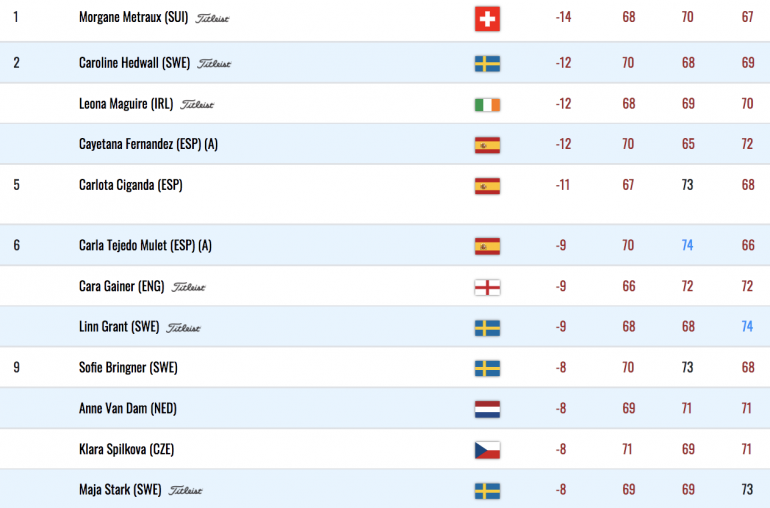Click the England flag icon
This screenshot has width=770, height=508.
487,287
